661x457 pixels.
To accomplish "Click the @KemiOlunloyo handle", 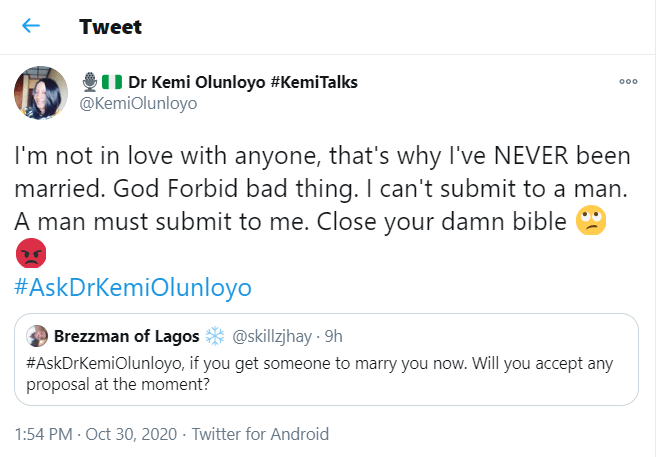I will 139,103.
